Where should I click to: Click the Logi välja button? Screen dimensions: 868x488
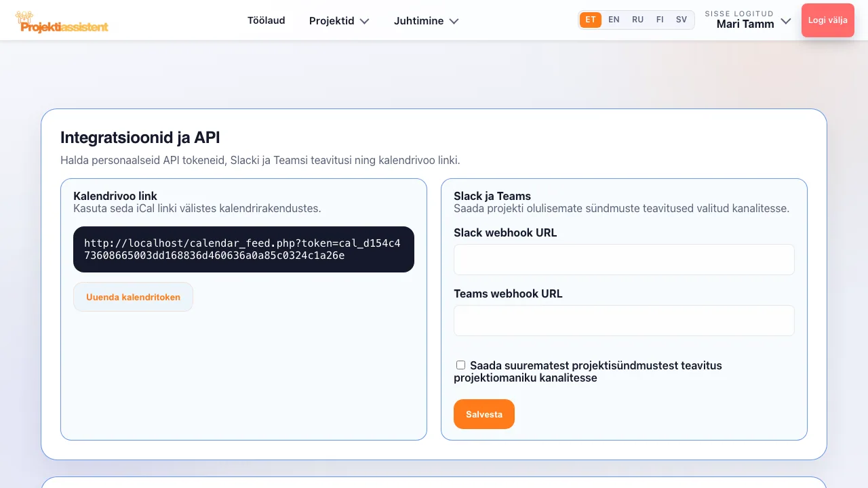[828, 20]
